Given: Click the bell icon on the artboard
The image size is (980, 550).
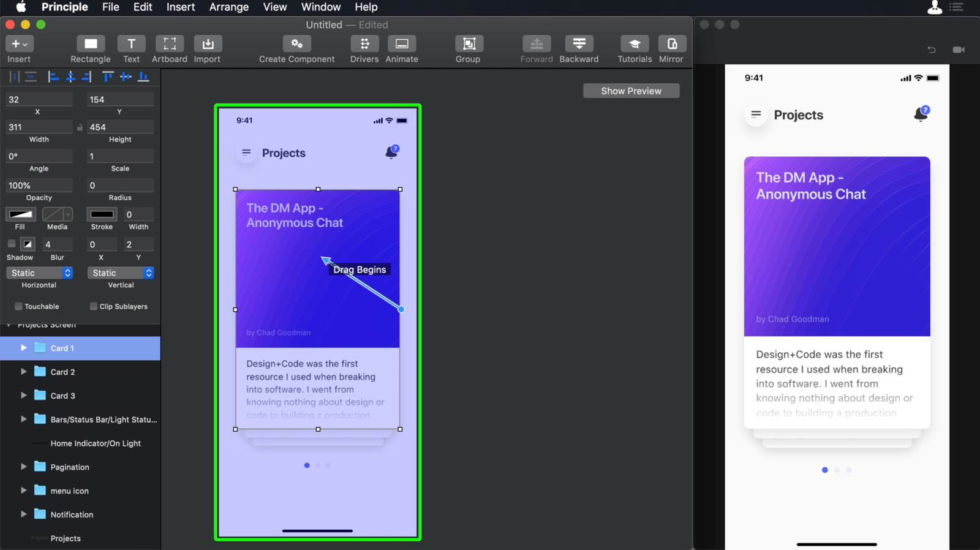Looking at the screenshot, I should [x=391, y=152].
